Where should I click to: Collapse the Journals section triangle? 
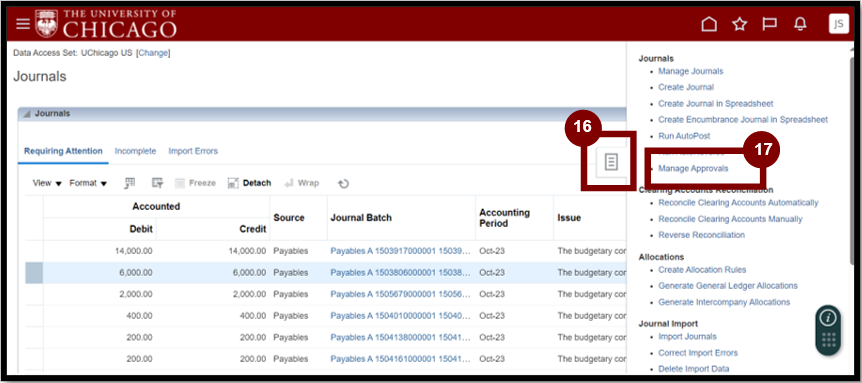pyautogui.click(x=26, y=114)
